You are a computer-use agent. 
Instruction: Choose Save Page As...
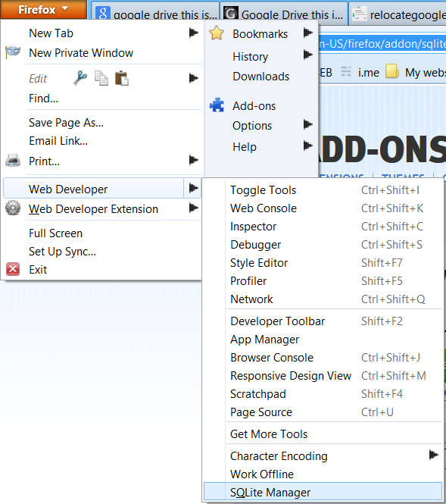click(x=66, y=123)
